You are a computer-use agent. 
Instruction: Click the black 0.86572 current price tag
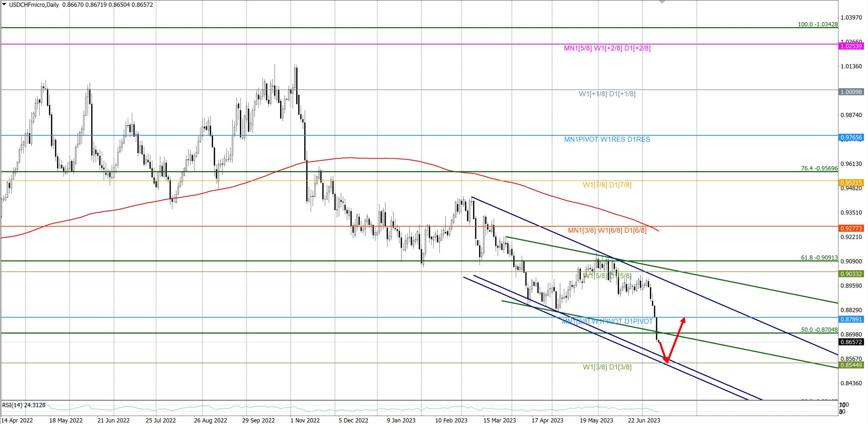click(x=851, y=342)
